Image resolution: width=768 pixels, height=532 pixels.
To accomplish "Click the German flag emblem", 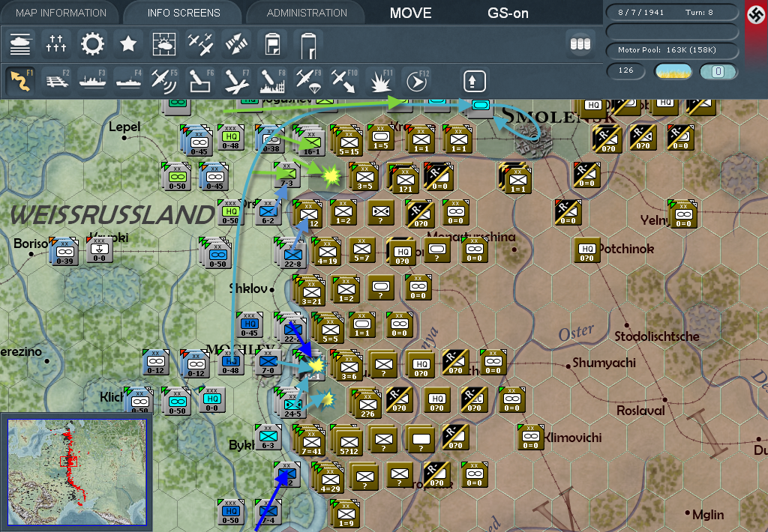I will click(756, 15).
